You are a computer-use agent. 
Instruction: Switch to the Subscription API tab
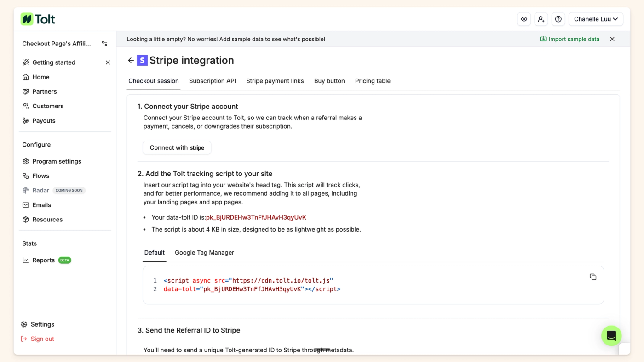[213, 81]
